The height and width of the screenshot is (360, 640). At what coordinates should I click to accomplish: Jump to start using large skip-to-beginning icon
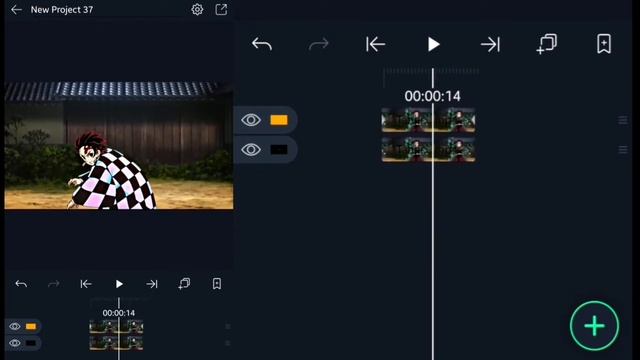point(375,44)
